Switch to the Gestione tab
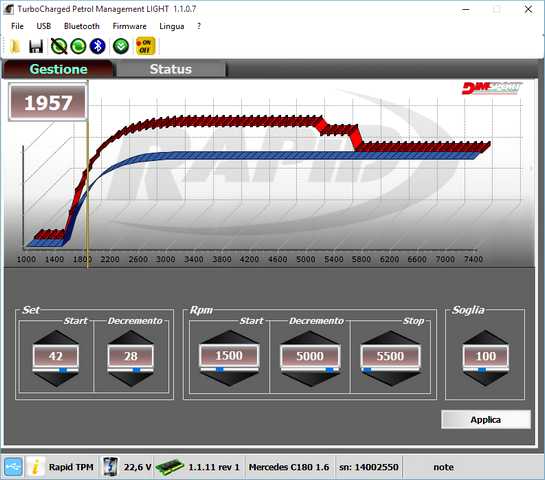The height and width of the screenshot is (480, 545). (58, 69)
